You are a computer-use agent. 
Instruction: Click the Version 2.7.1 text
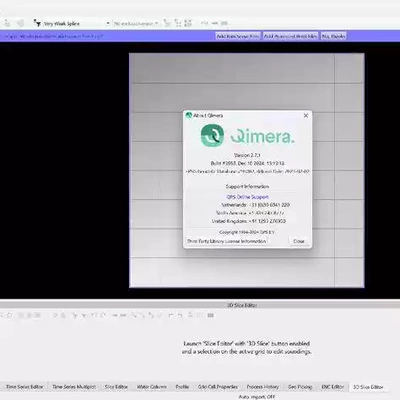click(247, 155)
